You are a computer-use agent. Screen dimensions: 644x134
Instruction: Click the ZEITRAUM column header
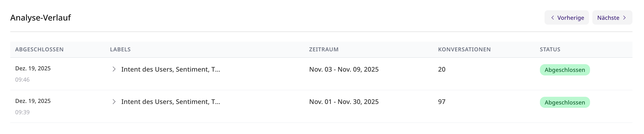[324, 50]
